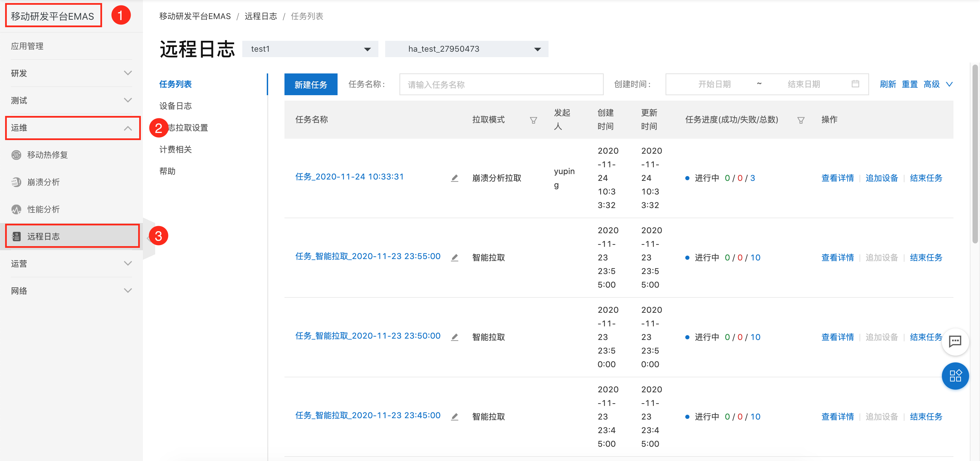980x461 pixels.
Task: Click the 移动热修复 sidebar icon
Action: (x=16, y=155)
